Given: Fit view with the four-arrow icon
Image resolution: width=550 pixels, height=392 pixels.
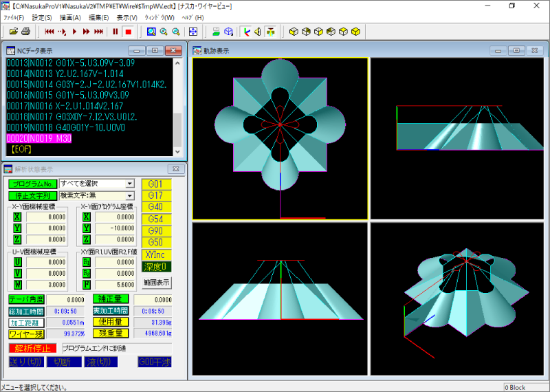Looking at the screenshot, I should click(193, 32).
